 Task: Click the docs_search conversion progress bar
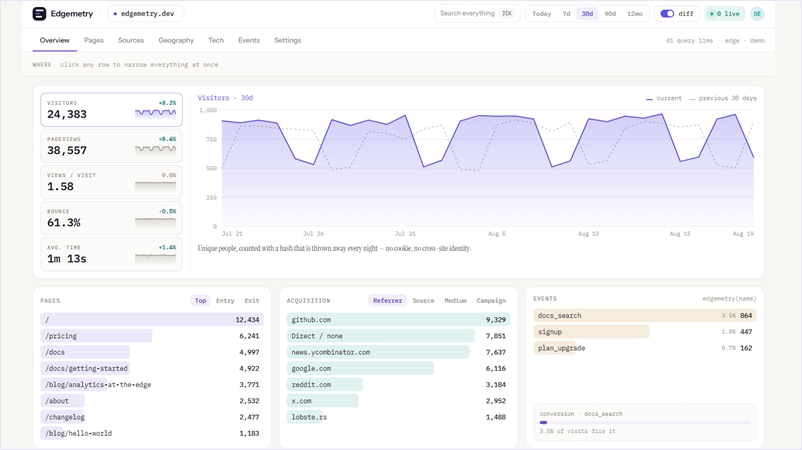tap(644, 422)
